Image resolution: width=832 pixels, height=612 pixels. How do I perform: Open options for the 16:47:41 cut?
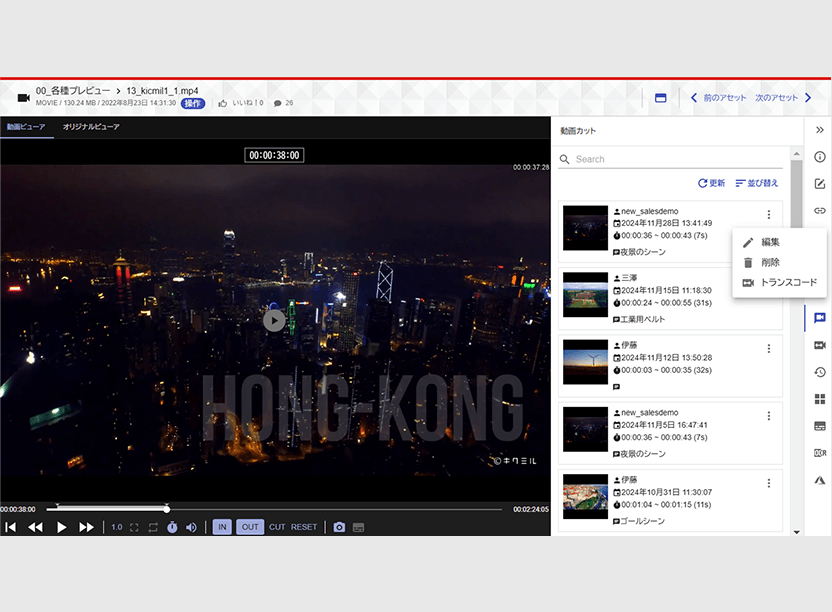(x=768, y=416)
